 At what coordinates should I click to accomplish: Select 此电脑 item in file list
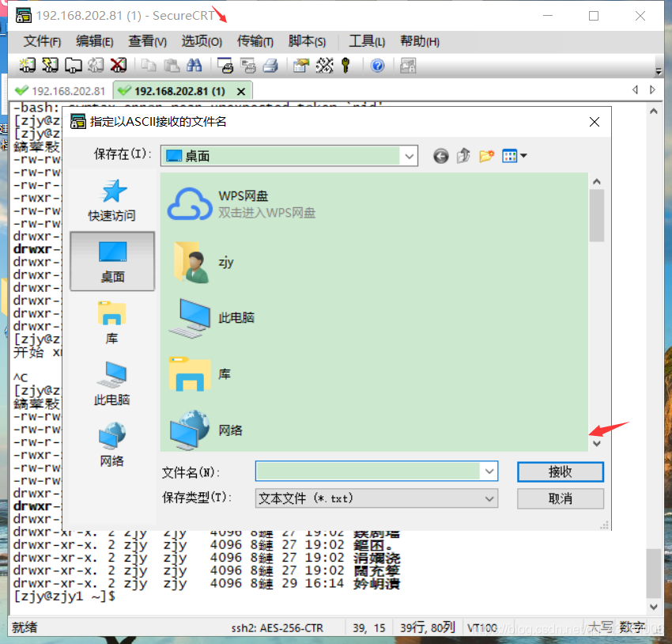click(x=212, y=318)
